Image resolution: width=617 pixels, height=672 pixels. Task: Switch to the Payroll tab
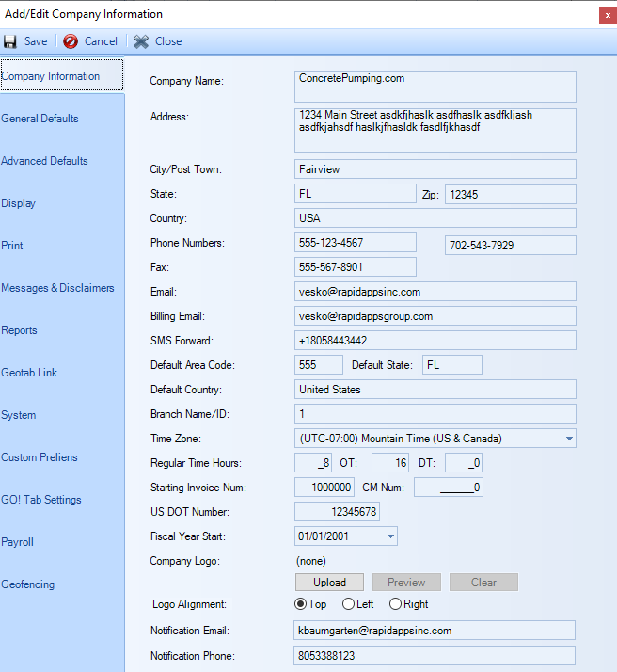(x=18, y=542)
